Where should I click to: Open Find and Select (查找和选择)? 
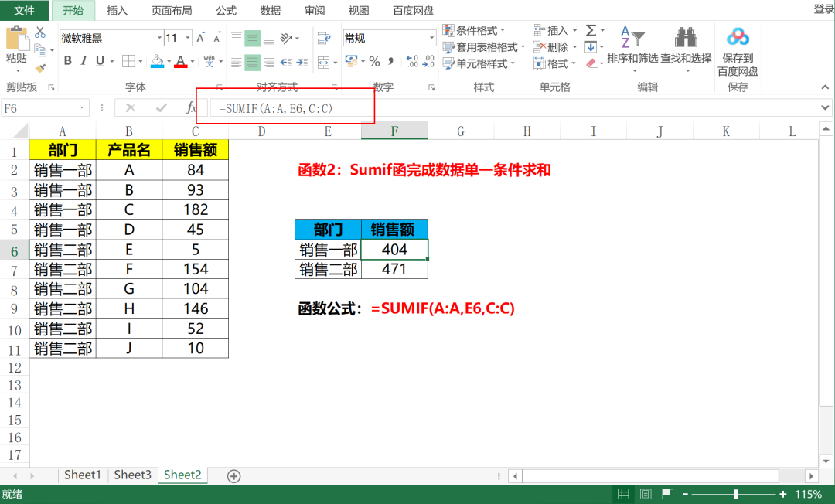pyautogui.click(x=686, y=49)
